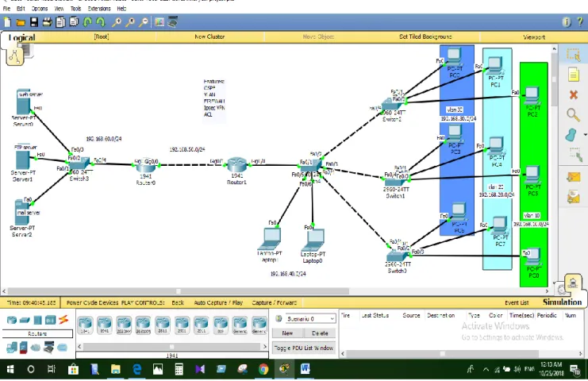The width and height of the screenshot is (588, 381).
Task: Click the Redo green arrow icon
Action: click(x=101, y=22)
